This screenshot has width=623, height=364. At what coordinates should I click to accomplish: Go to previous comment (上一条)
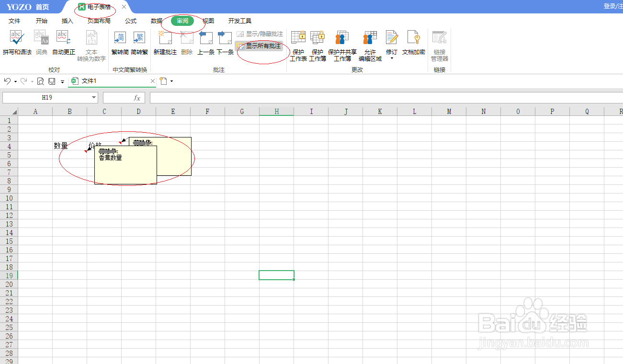click(206, 43)
